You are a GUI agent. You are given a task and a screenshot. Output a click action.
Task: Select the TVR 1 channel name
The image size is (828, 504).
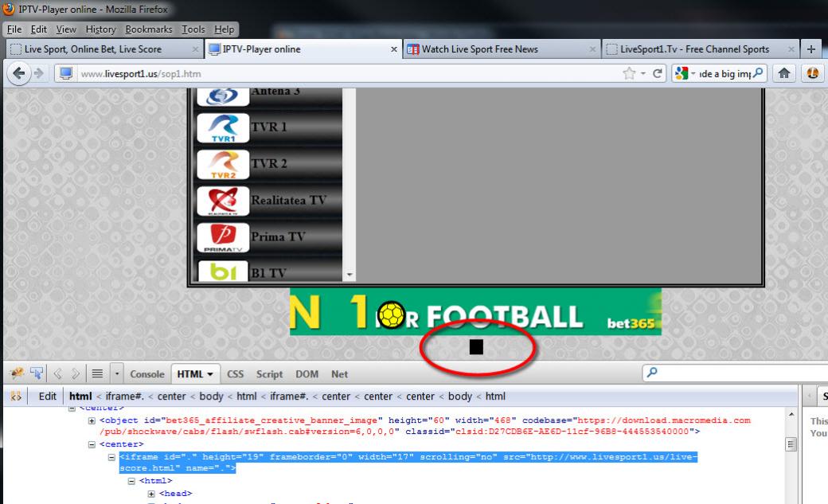(269, 127)
